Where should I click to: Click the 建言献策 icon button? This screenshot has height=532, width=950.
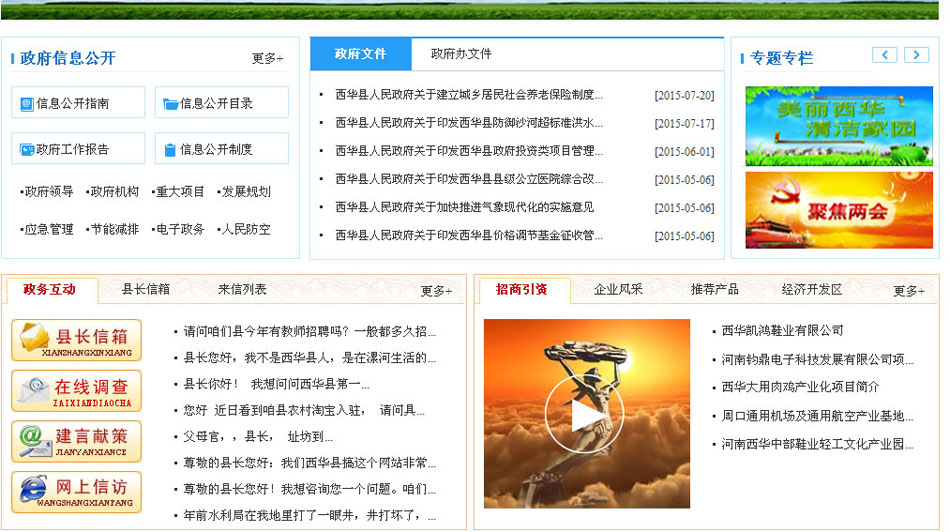pos(76,441)
